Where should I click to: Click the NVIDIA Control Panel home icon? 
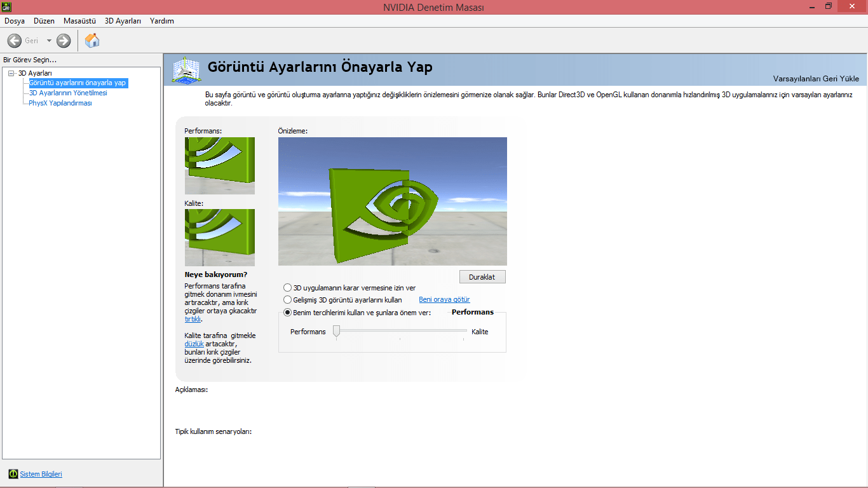(92, 40)
